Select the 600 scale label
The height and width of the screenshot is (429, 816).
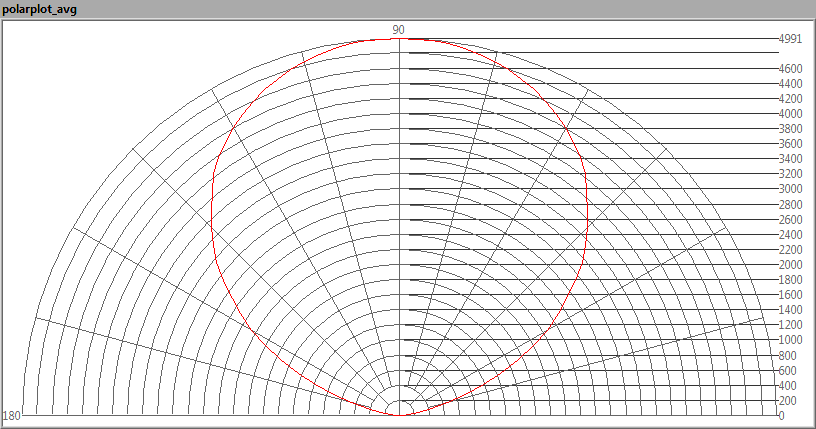(x=788, y=371)
